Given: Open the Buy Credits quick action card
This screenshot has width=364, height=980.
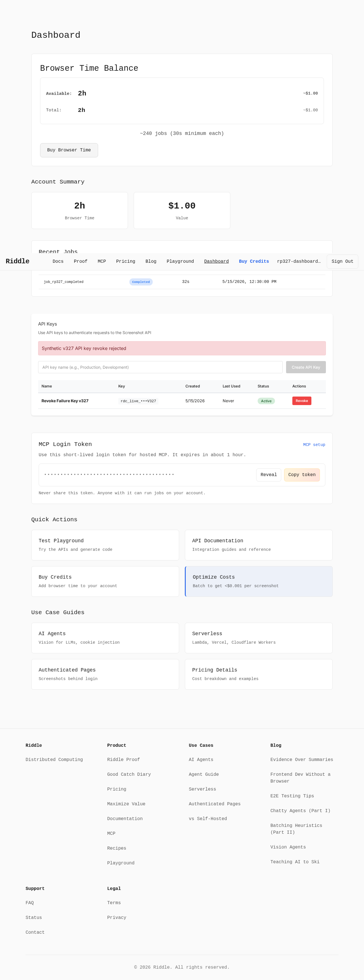Looking at the screenshot, I should (x=105, y=582).
